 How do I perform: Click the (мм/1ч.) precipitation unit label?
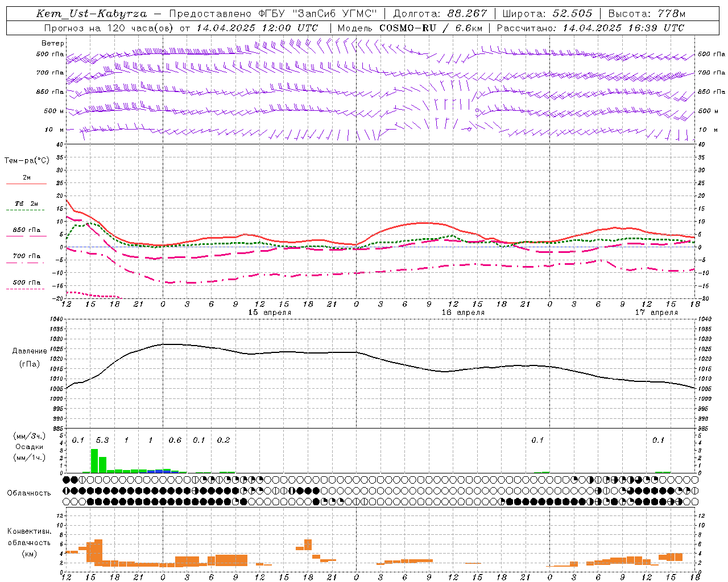point(29,458)
